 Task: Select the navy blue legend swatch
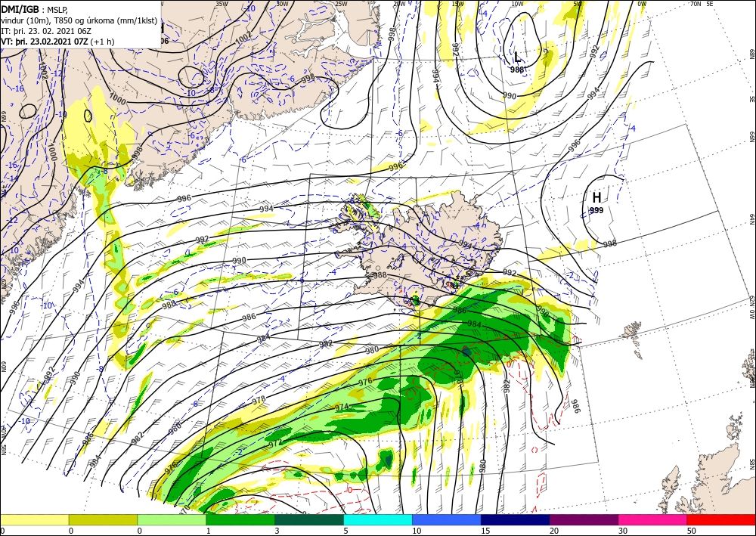(x=515, y=519)
